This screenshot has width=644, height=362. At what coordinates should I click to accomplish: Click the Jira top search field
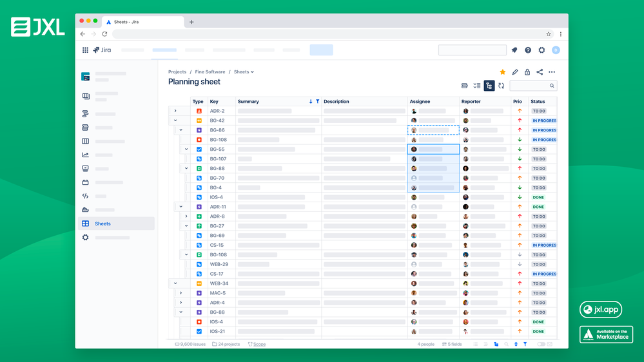pyautogui.click(x=473, y=50)
